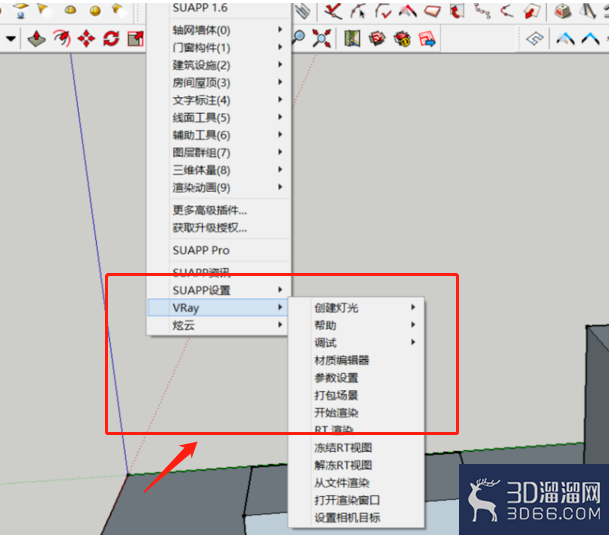Expand the 线面工具(5) submenu arrow
Image resolution: width=609 pixels, height=535 pixels.
(x=280, y=117)
